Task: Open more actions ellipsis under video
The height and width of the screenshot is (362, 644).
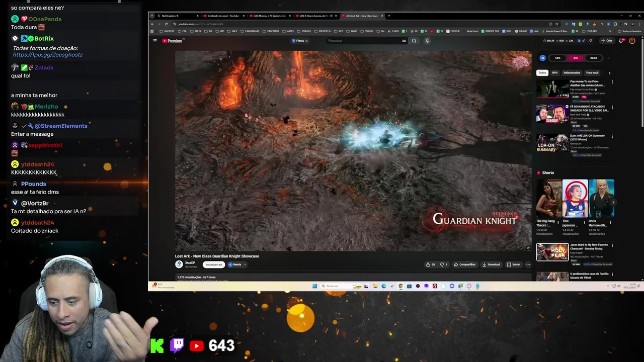Action: pos(528,264)
